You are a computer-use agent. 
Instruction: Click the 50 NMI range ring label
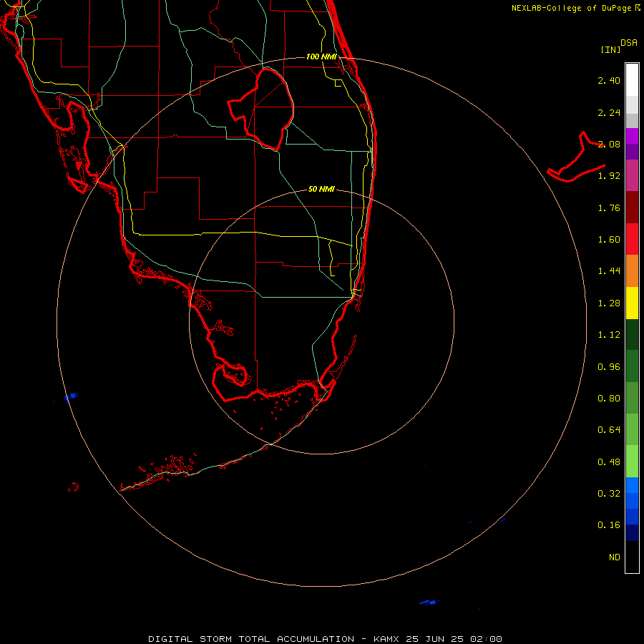tap(321, 189)
